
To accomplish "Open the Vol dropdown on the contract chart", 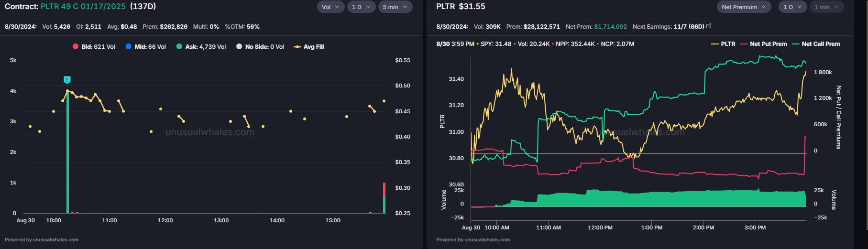I will (330, 7).
